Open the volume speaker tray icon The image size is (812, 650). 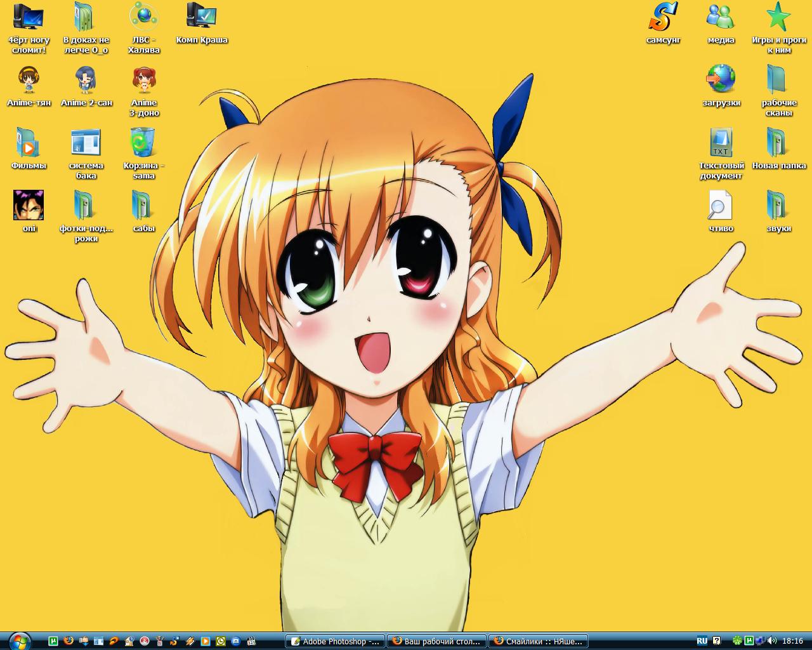coord(771,640)
